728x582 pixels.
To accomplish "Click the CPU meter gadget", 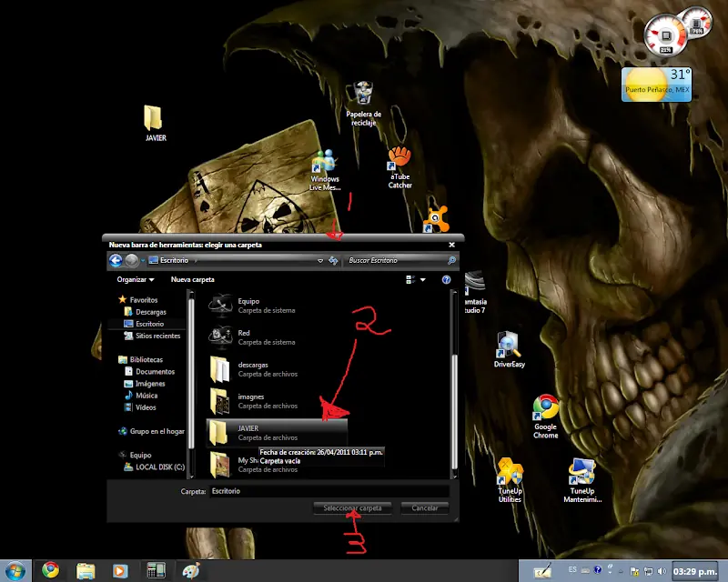I will pyautogui.click(x=666, y=35).
